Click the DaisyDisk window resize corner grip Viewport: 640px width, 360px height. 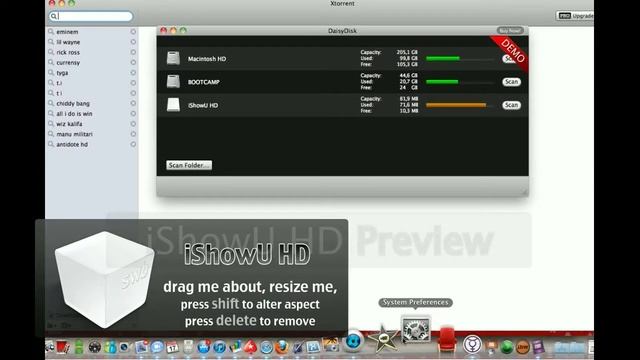click(x=524, y=192)
